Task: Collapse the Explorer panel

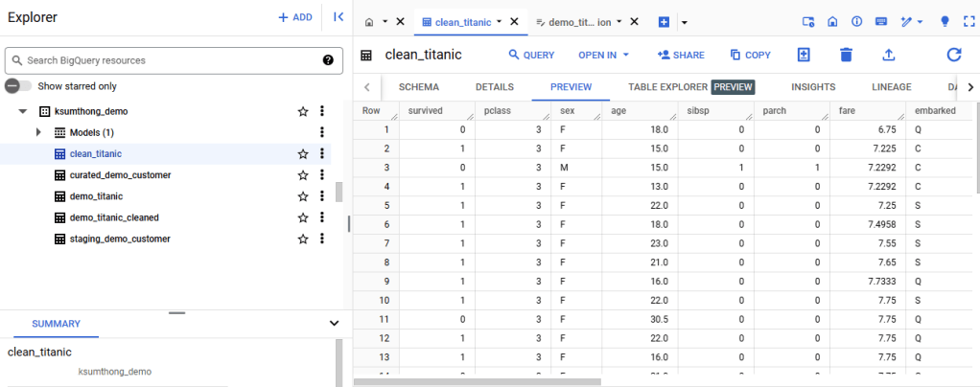Action: pyautogui.click(x=338, y=17)
